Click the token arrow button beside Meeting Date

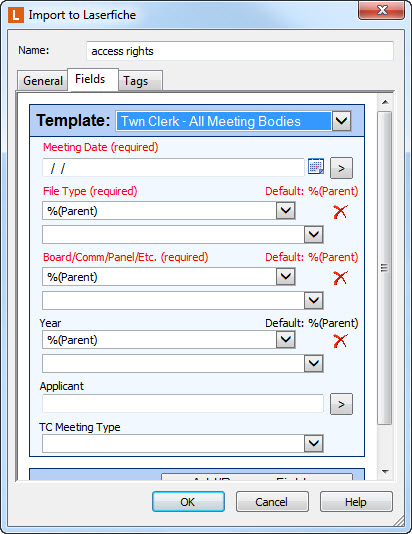coord(341,168)
